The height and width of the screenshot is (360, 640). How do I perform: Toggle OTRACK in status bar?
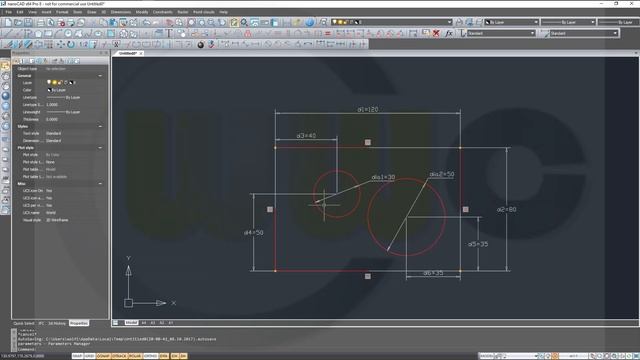click(119, 356)
